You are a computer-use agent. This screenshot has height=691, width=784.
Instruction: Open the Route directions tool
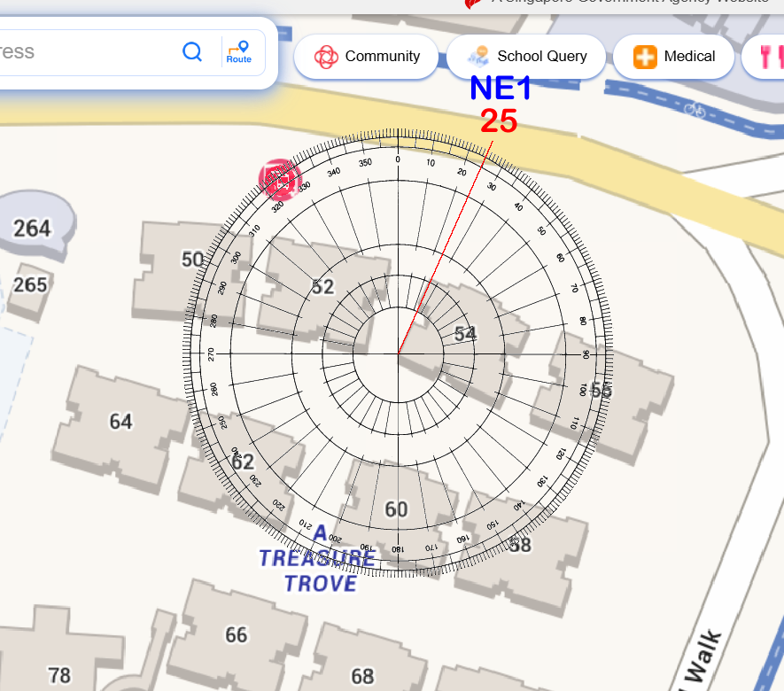238,51
